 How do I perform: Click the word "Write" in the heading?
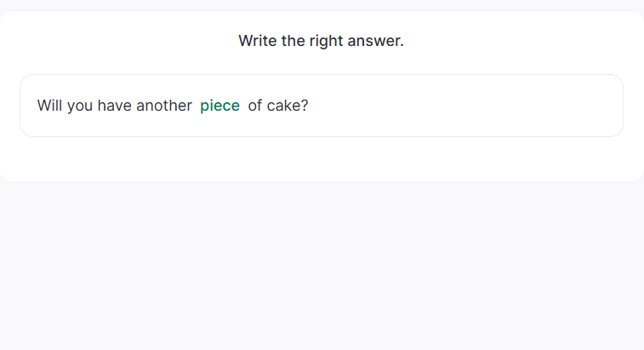258,41
